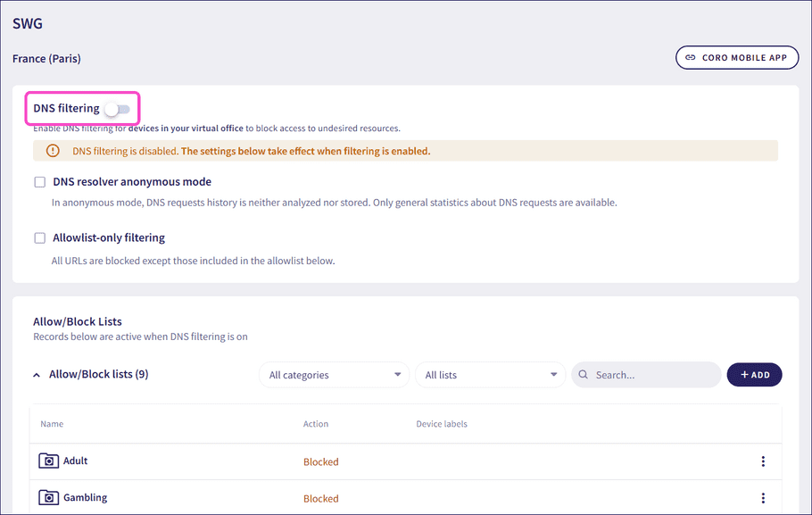Open the three-dot menu on the Adult row
Screen dimensions: 812x515
pos(763,461)
